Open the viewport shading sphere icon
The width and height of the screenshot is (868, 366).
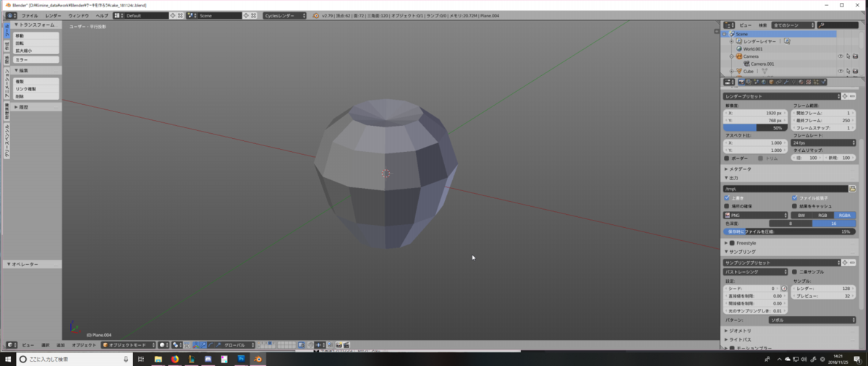point(164,345)
